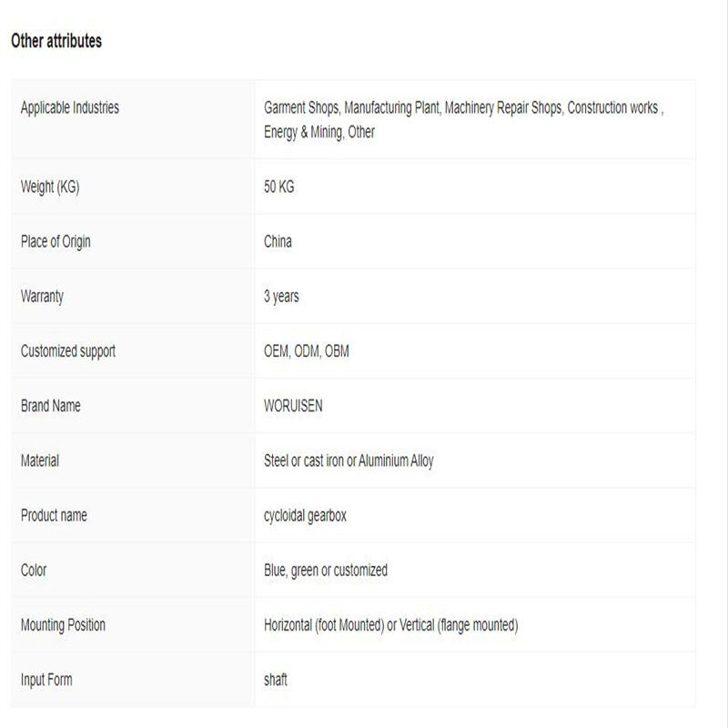Click the China origin value
728x728 pixels.
(278, 241)
